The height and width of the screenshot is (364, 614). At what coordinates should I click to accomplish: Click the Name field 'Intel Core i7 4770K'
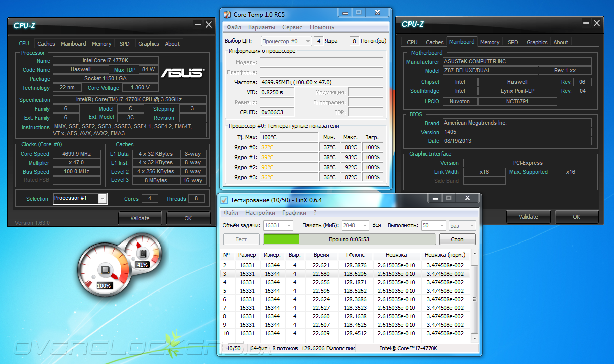click(105, 61)
